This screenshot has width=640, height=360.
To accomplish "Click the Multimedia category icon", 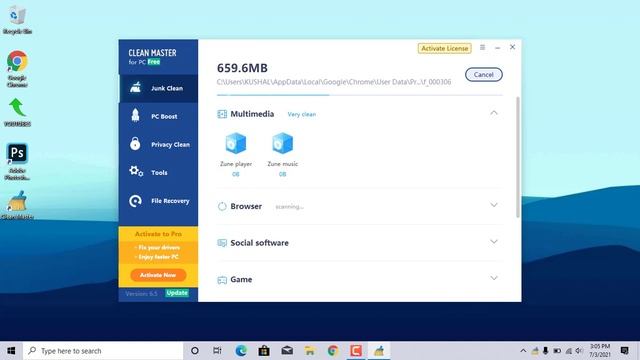I will click(x=222, y=114).
